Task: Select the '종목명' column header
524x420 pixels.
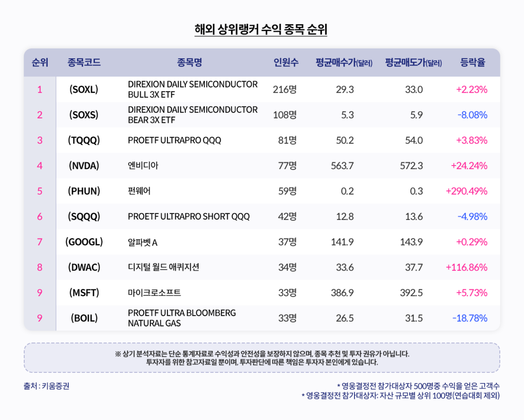Action: click(x=189, y=63)
